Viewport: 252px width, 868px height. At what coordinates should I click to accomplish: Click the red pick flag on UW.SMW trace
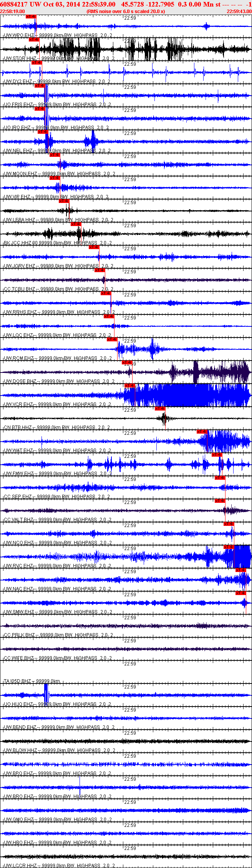pos(240,593)
